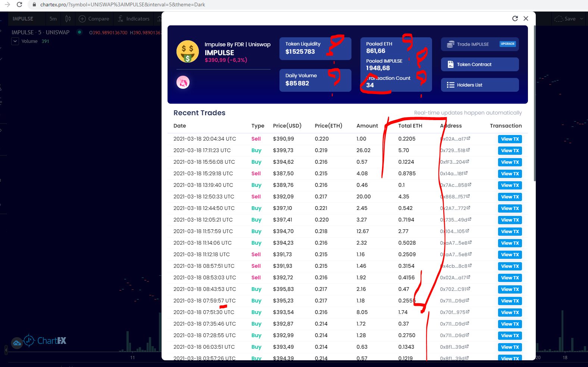588x367 pixels.
Task: Select the Amount column header
Action: click(367, 126)
